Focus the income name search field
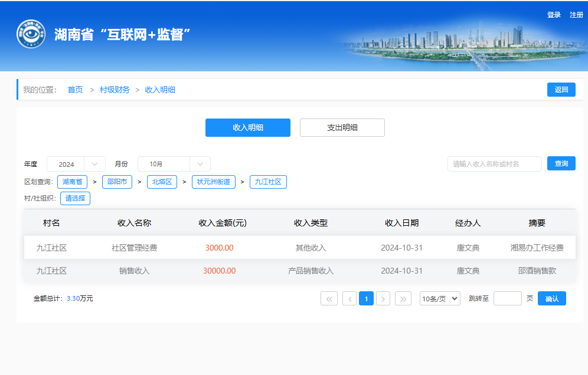 pos(494,164)
